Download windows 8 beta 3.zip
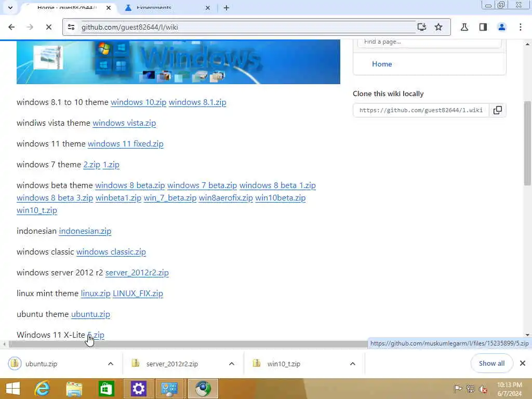The height and width of the screenshot is (399, 532). pos(55,198)
